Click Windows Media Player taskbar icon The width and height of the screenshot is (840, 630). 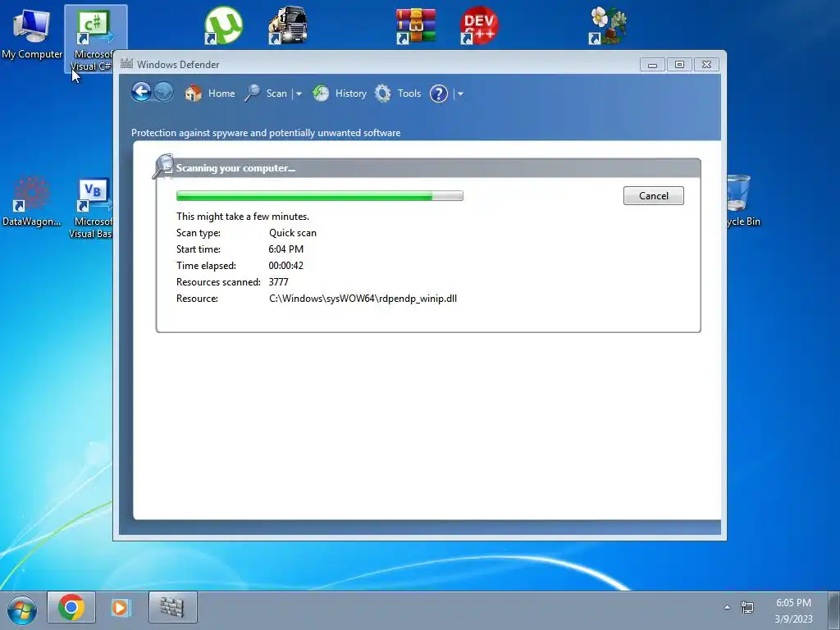click(121, 608)
